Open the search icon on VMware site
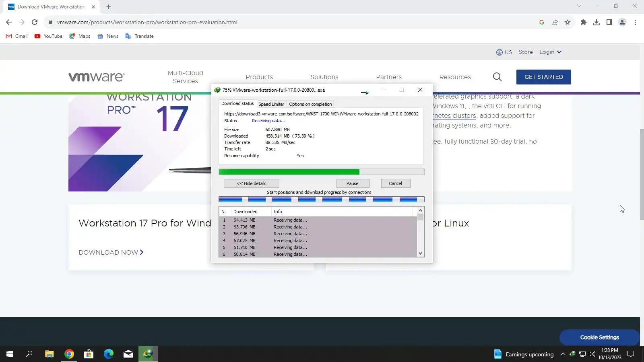 [x=497, y=77]
